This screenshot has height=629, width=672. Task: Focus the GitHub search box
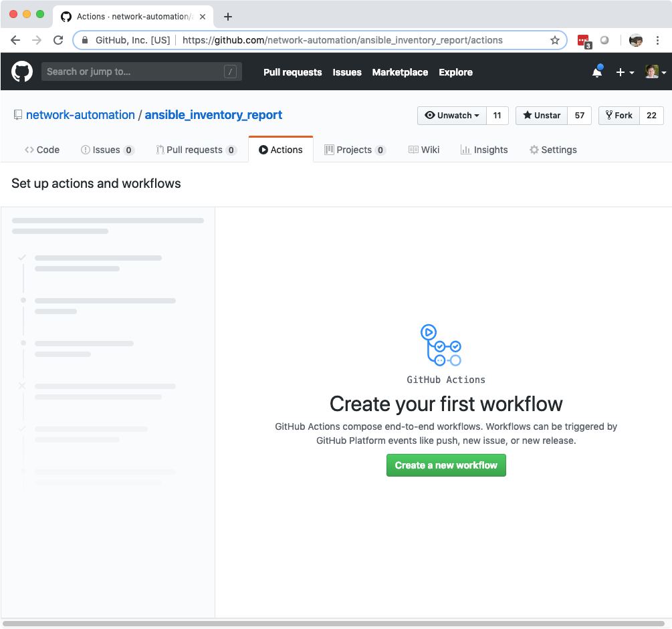tap(142, 72)
